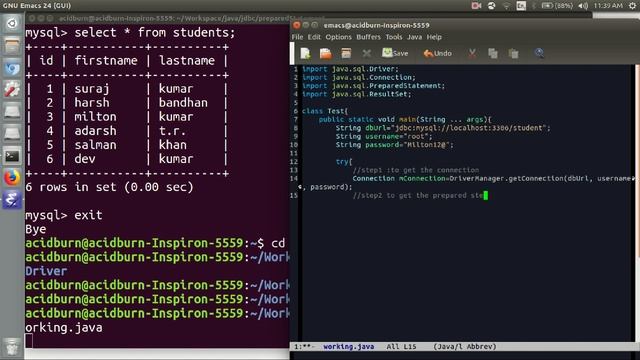Open the Edit menu in Emacs
640x360 pixels.
(314, 37)
